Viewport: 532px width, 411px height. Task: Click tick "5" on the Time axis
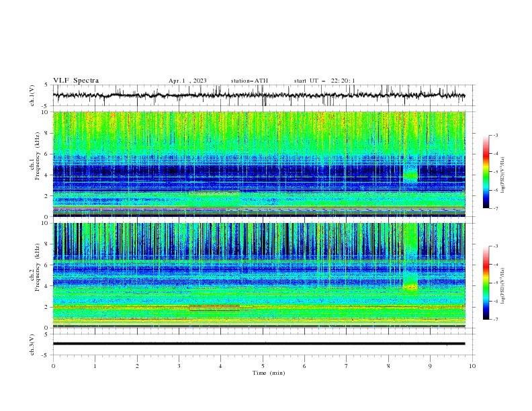click(x=263, y=366)
